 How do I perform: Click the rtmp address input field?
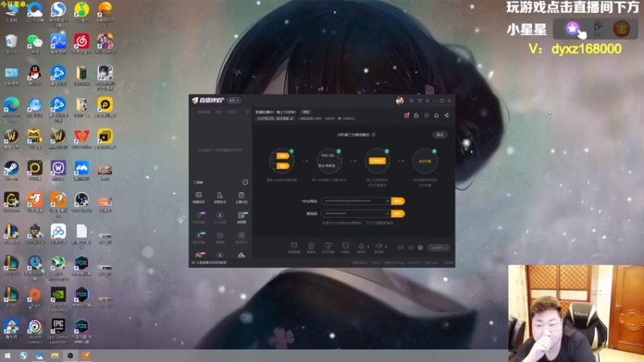click(x=356, y=201)
